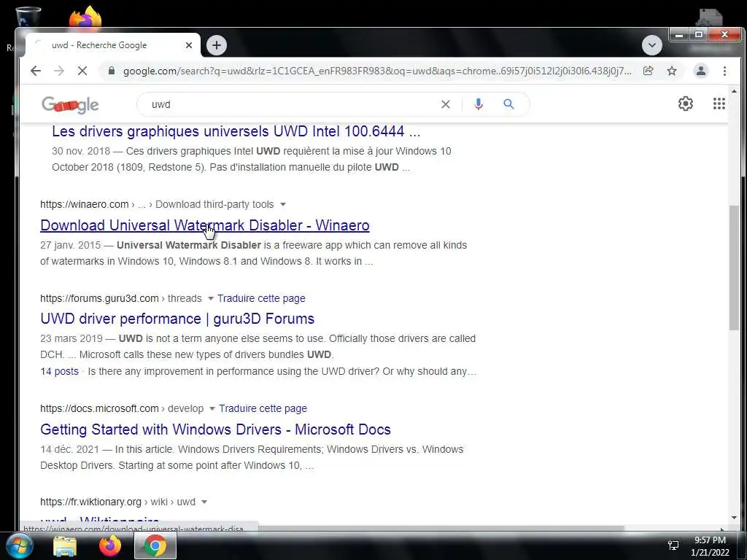Open the clock showing 9:57 PM
The height and width of the screenshot is (560, 747).
(710, 546)
